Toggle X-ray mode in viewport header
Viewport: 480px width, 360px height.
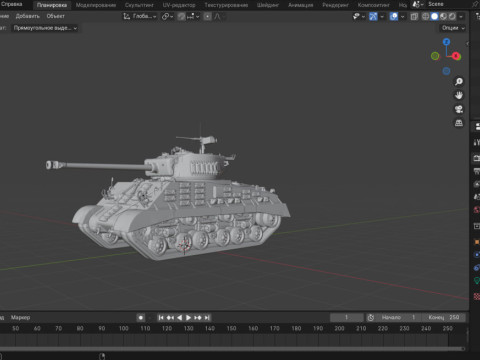tap(414, 16)
